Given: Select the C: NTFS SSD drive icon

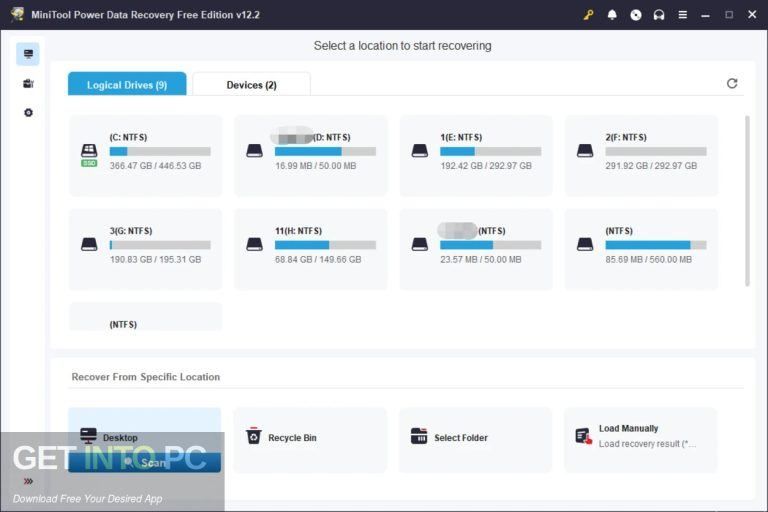Looking at the screenshot, I should click(89, 154).
